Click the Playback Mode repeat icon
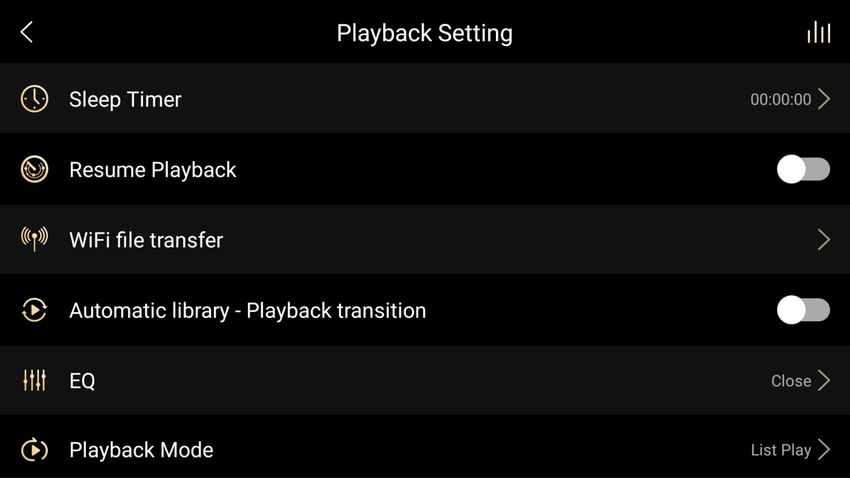The image size is (850, 478). (34, 450)
